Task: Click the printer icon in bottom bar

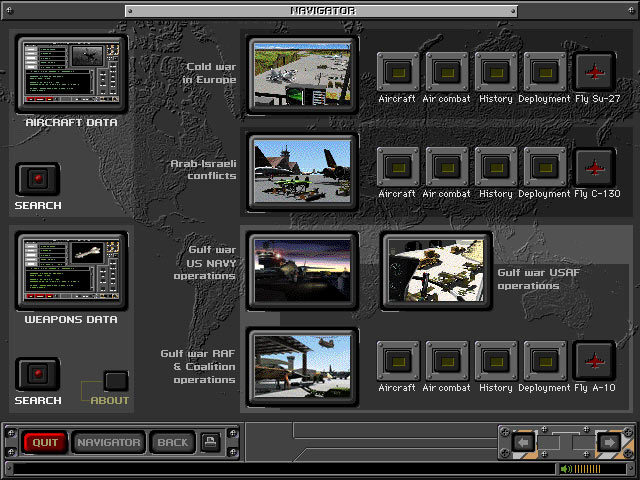Action: click(x=211, y=442)
